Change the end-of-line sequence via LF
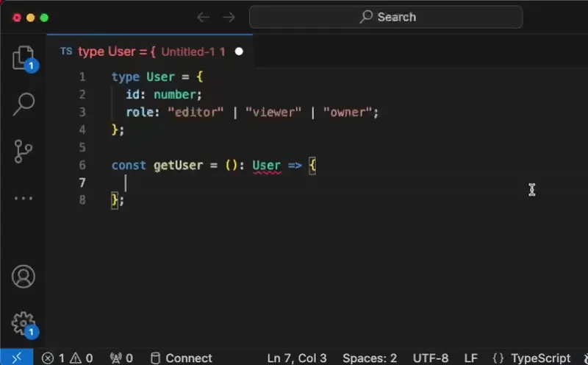This screenshot has height=365, width=588. point(470,358)
